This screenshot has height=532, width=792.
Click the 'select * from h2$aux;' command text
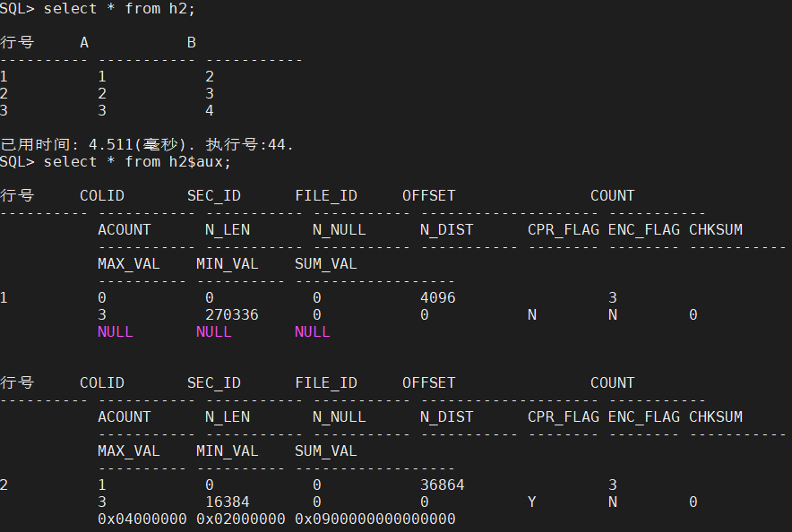click(137, 161)
